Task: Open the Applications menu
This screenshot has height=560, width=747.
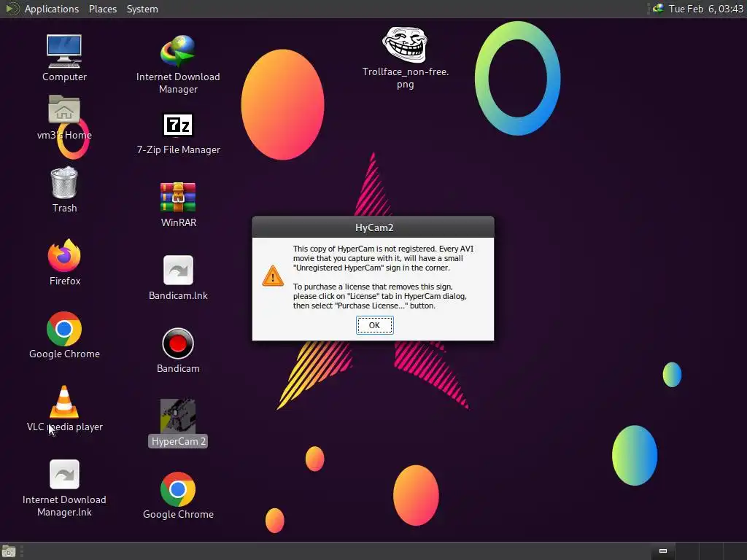Action: pyautogui.click(x=52, y=9)
